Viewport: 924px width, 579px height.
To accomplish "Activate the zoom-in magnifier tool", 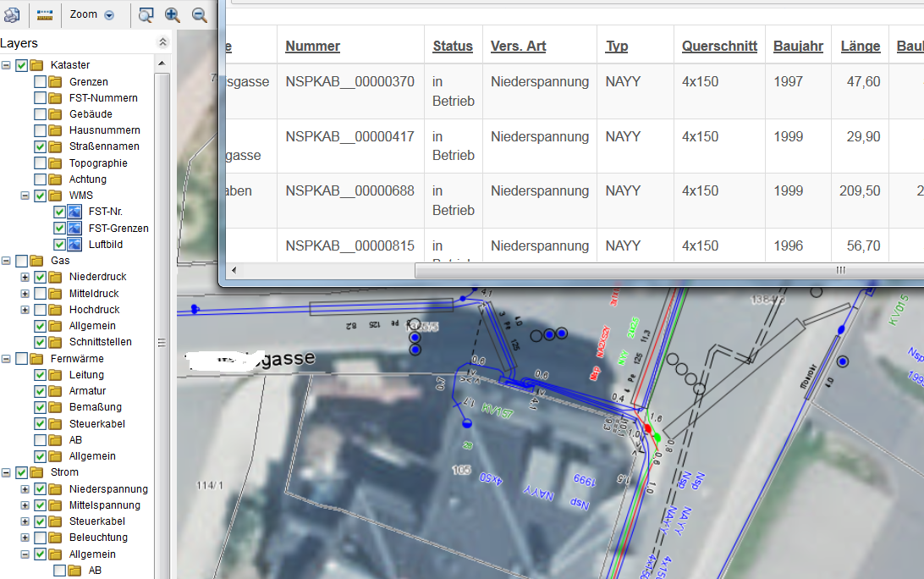I will [x=170, y=14].
